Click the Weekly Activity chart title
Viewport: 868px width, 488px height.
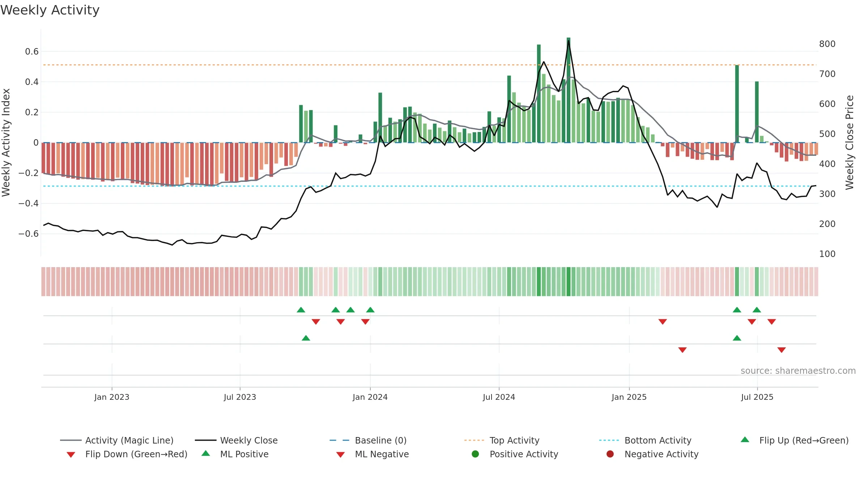pyautogui.click(x=50, y=10)
